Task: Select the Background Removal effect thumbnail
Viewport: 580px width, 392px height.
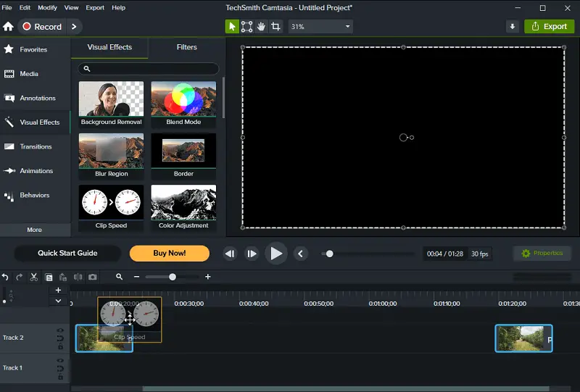Action: (x=112, y=104)
